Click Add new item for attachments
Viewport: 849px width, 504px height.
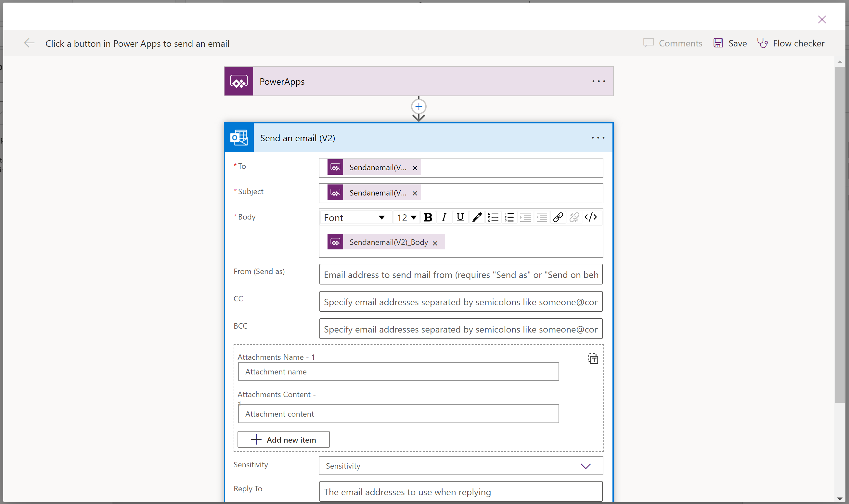(x=283, y=439)
